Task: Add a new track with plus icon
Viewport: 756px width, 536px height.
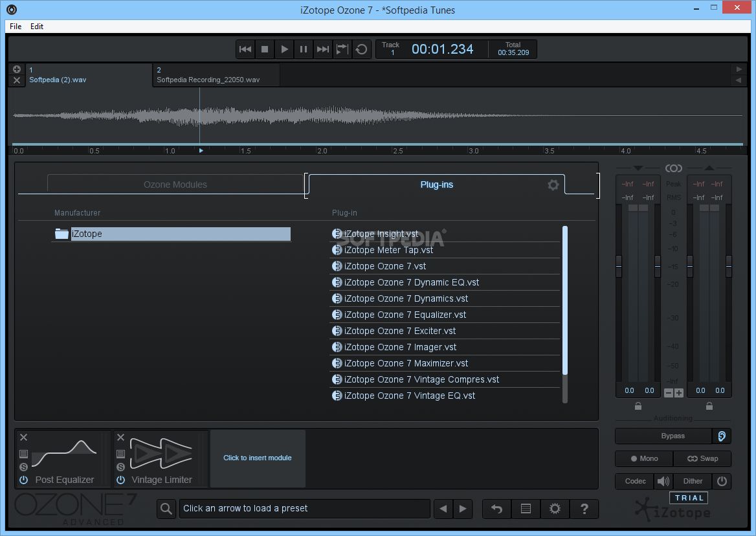Action: pyautogui.click(x=17, y=69)
